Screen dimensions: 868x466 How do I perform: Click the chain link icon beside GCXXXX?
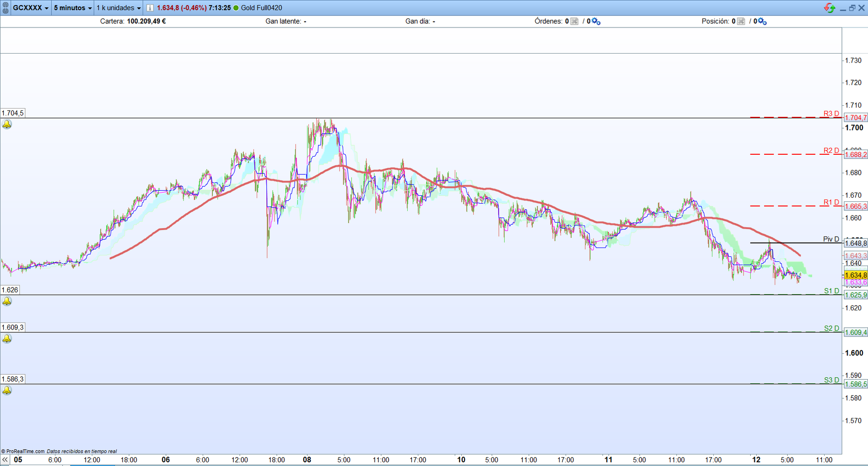(6, 8)
